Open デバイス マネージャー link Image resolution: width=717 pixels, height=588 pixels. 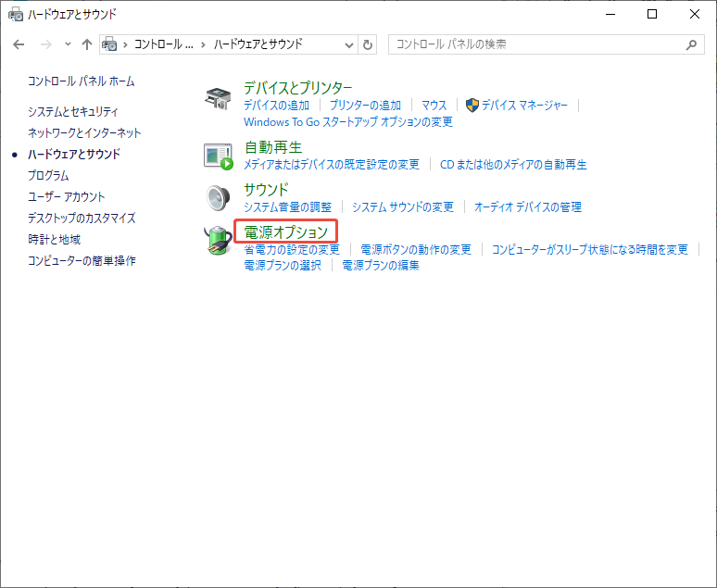coord(524,106)
